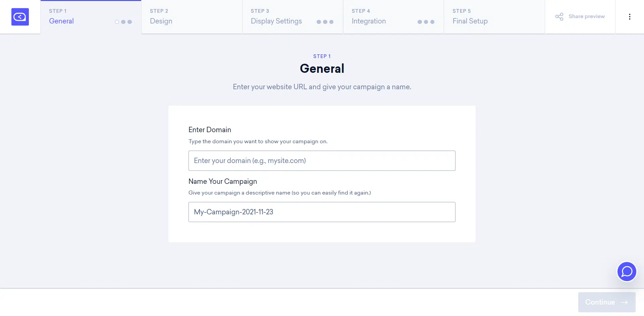Focus the Enter Domain input field

click(322, 161)
